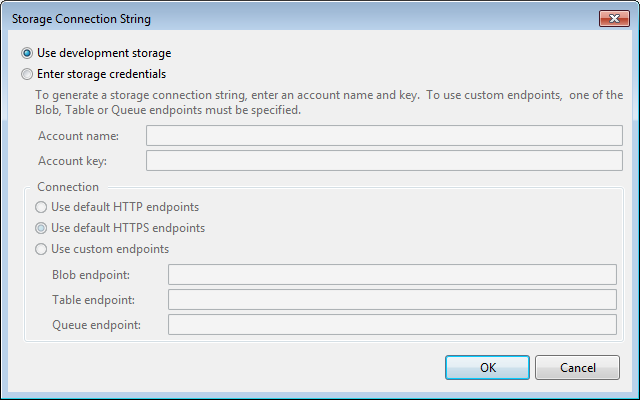Focus the Table endpoint input box
640x400 pixels.
(x=392, y=300)
